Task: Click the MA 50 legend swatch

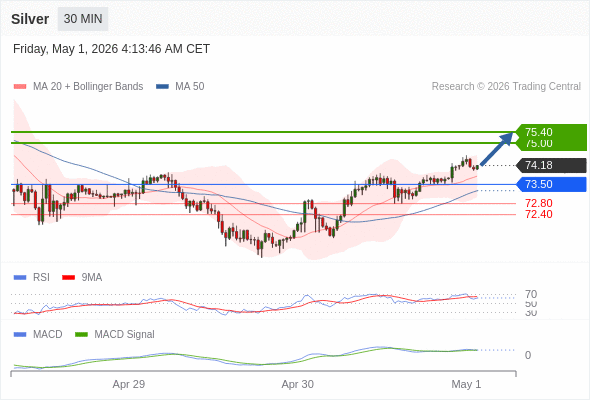Action: (x=162, y=87)
